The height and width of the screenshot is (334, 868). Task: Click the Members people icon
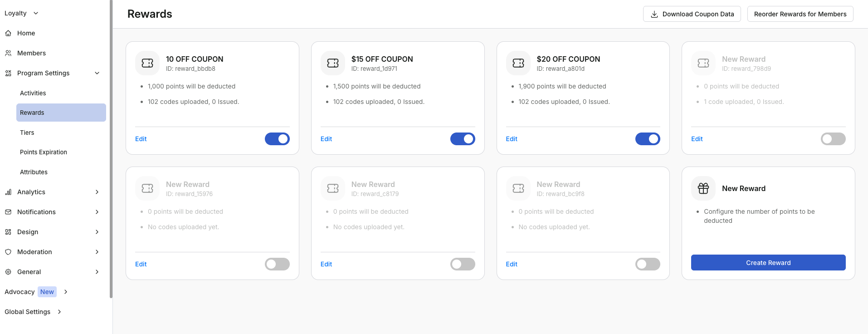coord(8,53)
